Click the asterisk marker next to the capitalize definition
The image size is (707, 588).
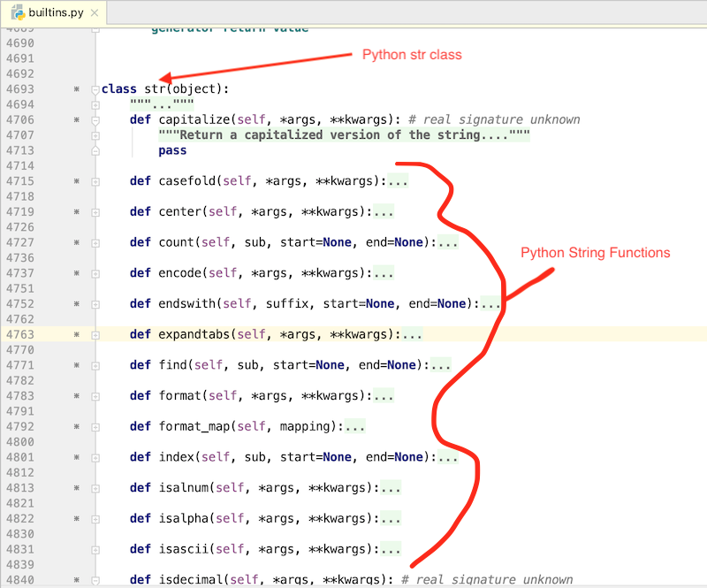[x=76, y=119]
